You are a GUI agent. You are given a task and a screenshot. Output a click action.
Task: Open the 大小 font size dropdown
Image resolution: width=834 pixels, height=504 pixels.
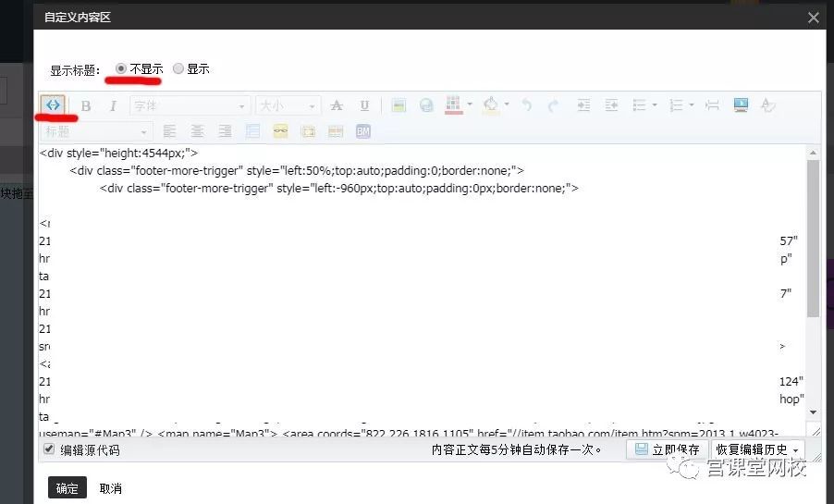click(x=288, y=105)
